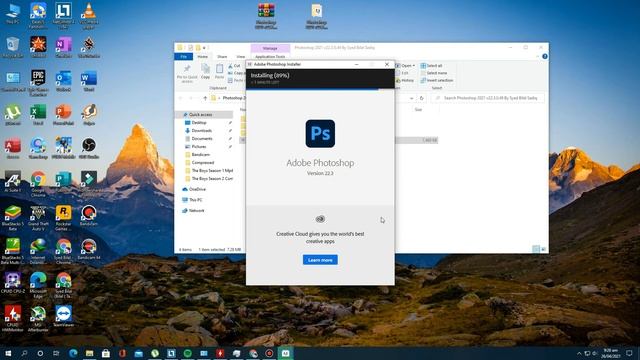Open MSI Afterburner desktop shortcut
The height and width of the screenshot is (360, 640).
point(38,319)
